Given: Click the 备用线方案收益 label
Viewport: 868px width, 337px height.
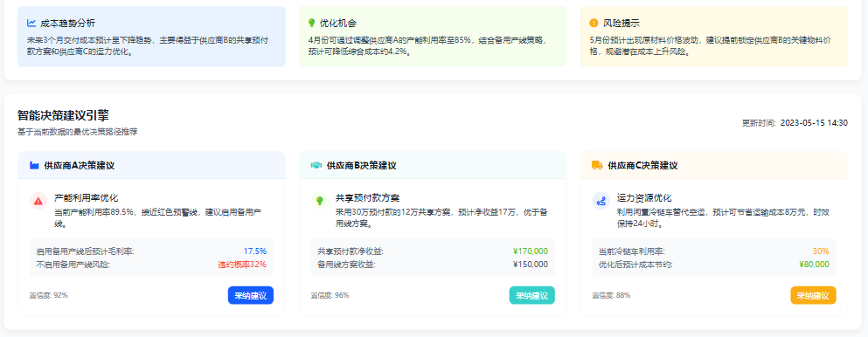Looking at the screenshot, I should pyautogui.click(x=346, y=264).
